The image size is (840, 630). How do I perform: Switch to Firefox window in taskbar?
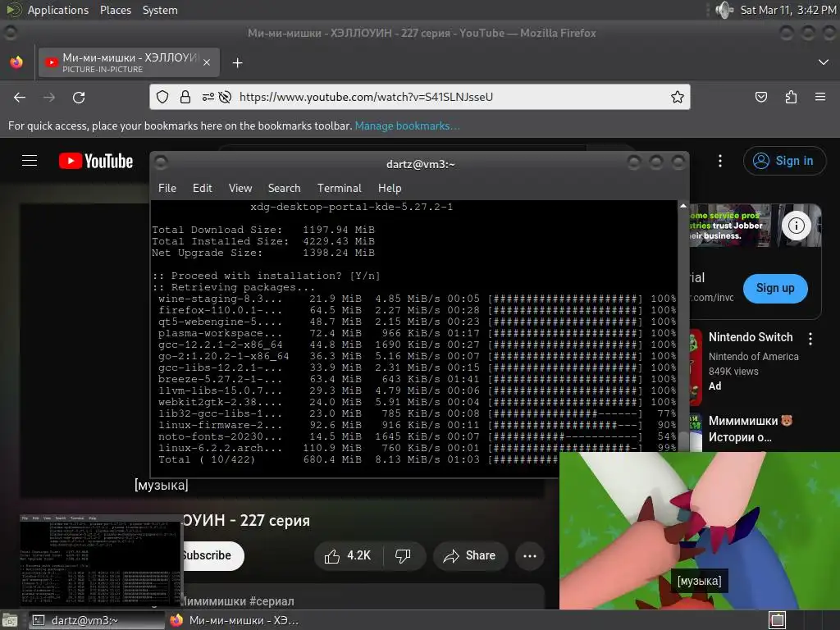tap(235, 620)
